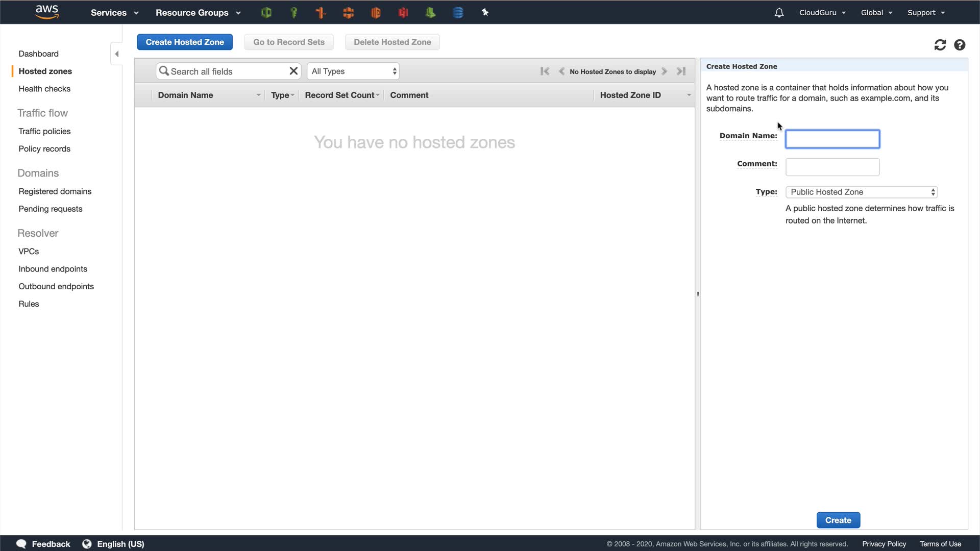Collapse the left navigation pane arrow
The image size is (980, 551).
(x=117, y=54)
